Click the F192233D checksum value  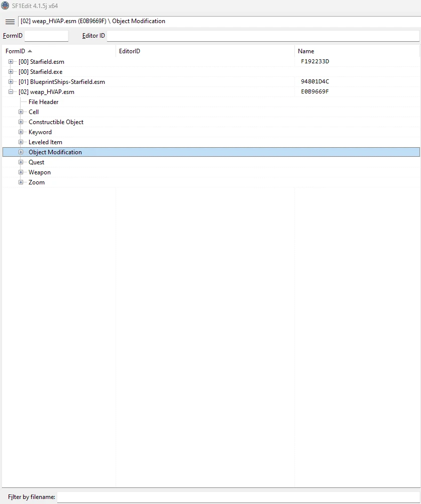point(315,61)
